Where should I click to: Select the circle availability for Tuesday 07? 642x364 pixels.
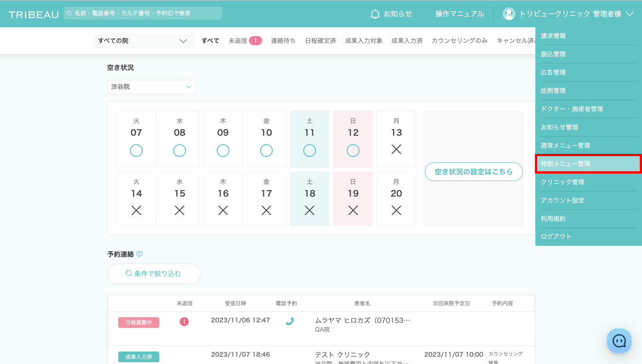tap(136, 151)
